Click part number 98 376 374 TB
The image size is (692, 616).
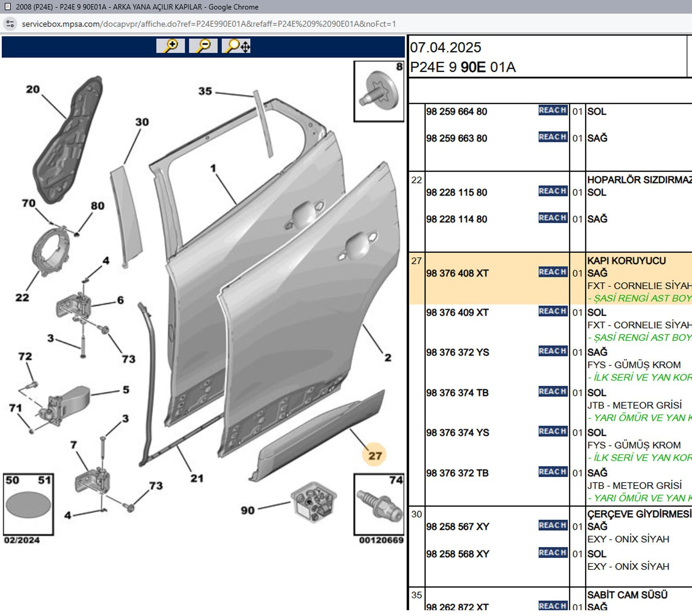[x=457, y=393]
